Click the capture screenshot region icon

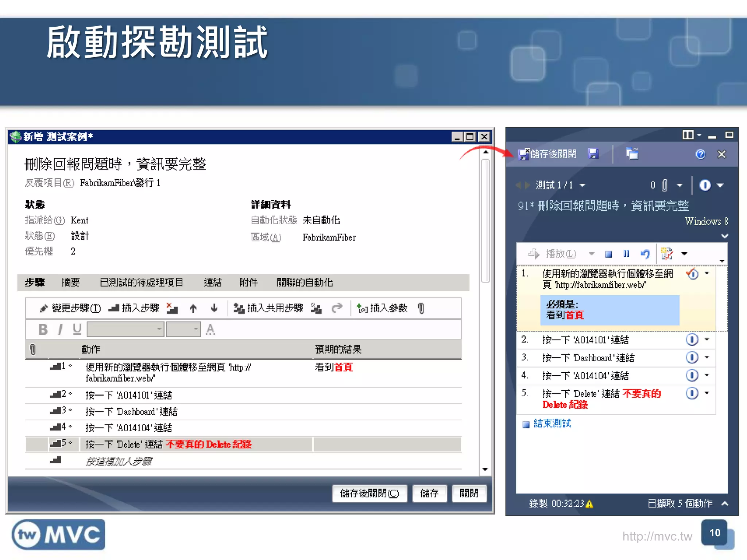[667, 254]
